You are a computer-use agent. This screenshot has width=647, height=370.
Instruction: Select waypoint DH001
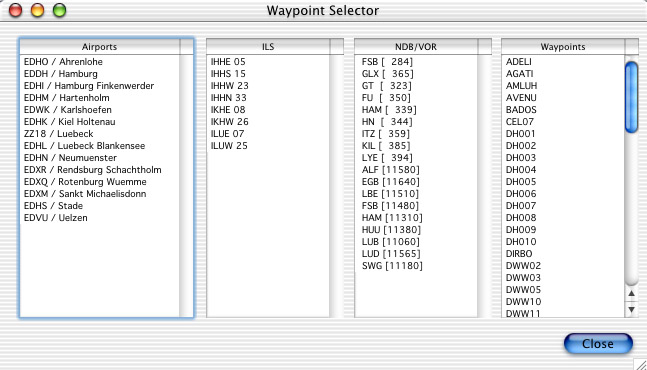tap(520, 134)
